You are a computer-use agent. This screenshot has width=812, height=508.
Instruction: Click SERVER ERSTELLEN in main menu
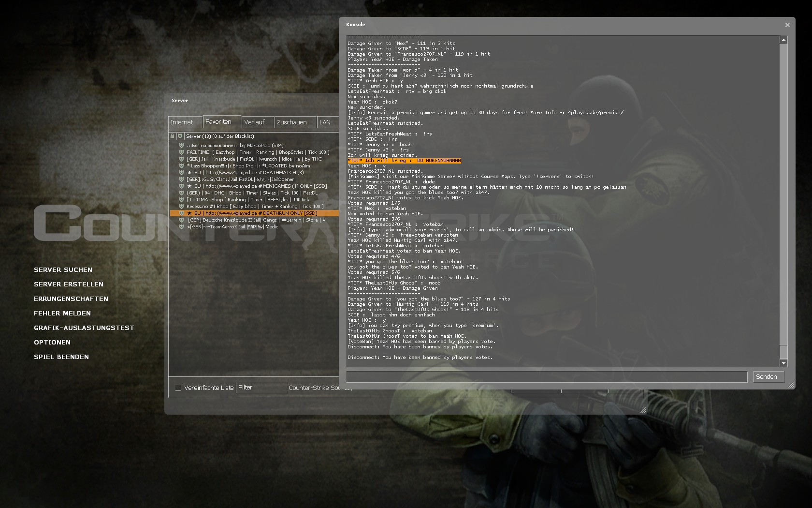coord(69,284)
